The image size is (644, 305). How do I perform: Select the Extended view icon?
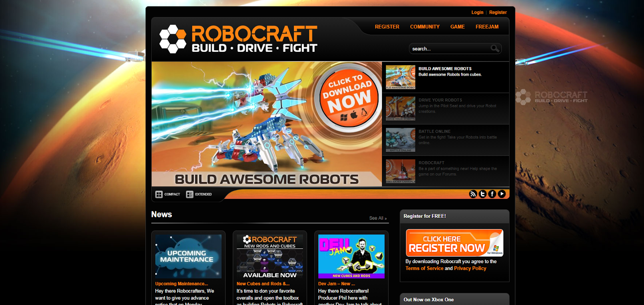click(x=190, y=194)
